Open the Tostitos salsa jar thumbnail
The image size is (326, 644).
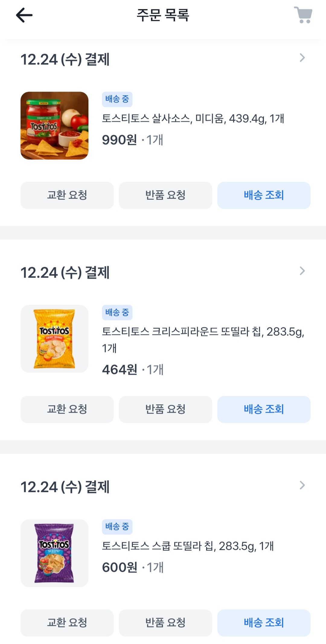pyautogui.click(x=54, y=125)
